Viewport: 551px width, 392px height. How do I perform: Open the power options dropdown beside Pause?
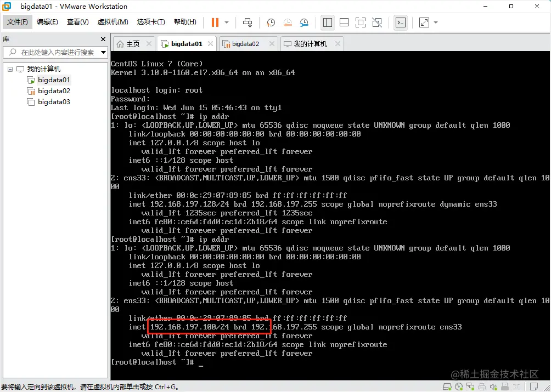click(227, 22)
